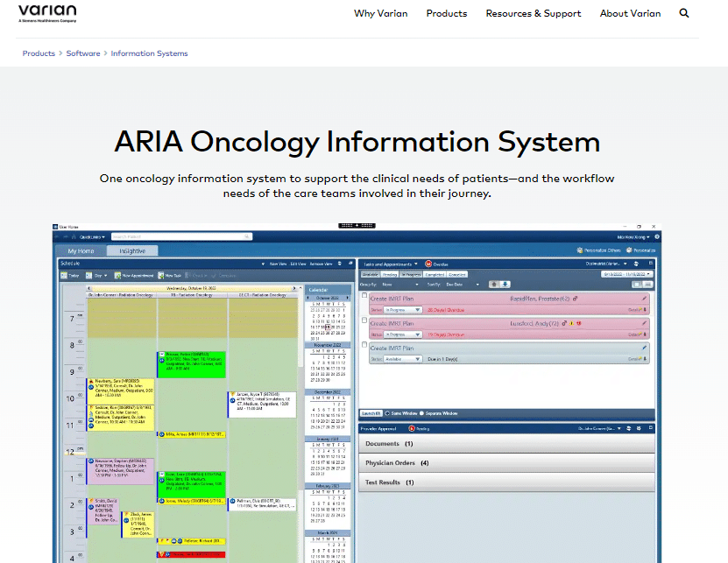Image resolution: width=728 pixels, height=563 pixels.
Task: Open Status dropdown for Lunsford Andy task
Action: click(x=402, y=334)
